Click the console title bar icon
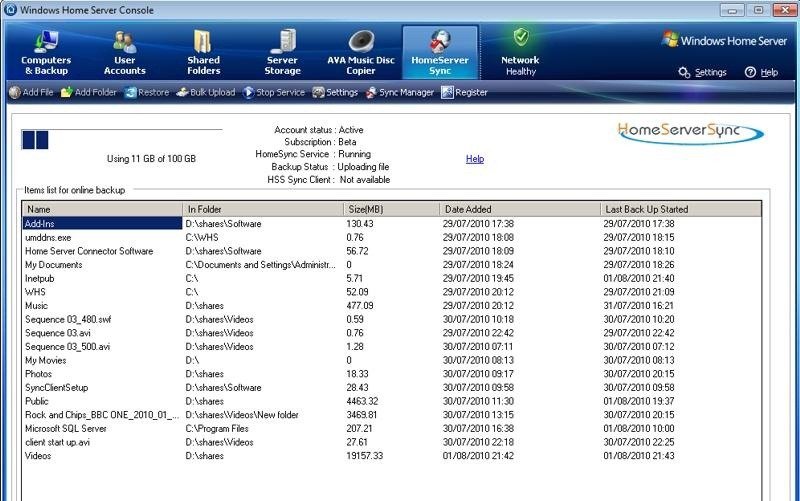Image resolution: width=800 pixels, height=501 pixels. point(10,10)
